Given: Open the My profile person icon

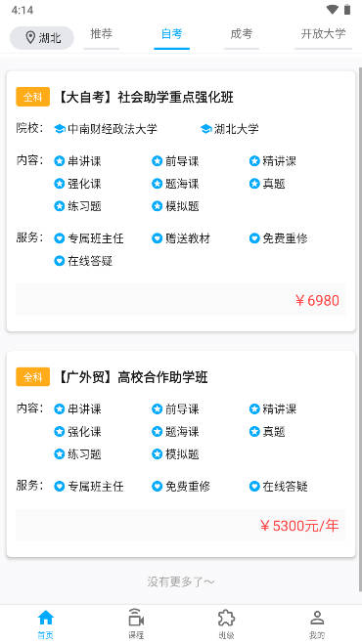Looking at the screenshot, I should point(317,618).
